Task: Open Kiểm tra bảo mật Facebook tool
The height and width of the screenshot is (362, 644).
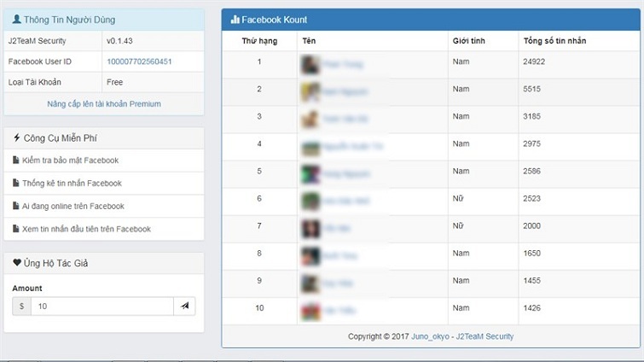Action: 70,161
